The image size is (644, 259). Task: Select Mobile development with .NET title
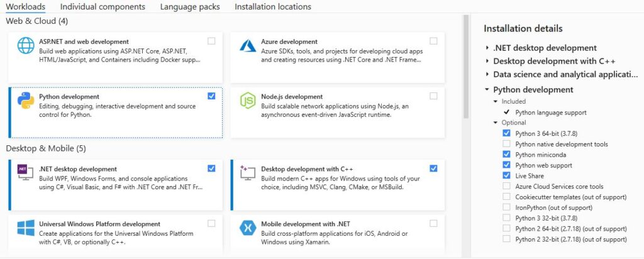click(306, 224)
